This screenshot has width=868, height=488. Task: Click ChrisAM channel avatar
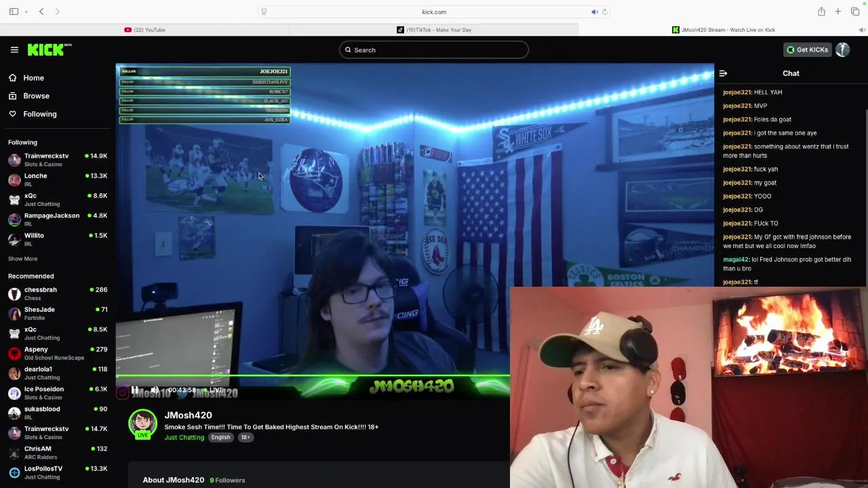click(14, 452)
